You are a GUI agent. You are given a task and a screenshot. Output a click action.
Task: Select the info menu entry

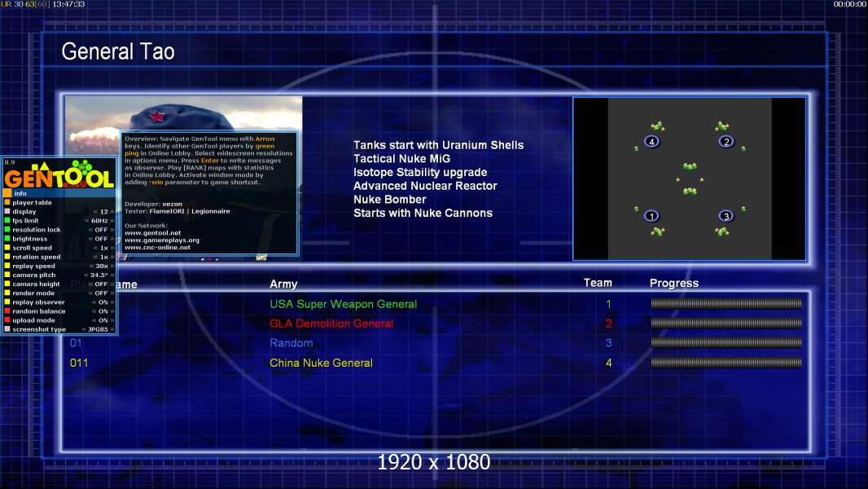(59, 193)
